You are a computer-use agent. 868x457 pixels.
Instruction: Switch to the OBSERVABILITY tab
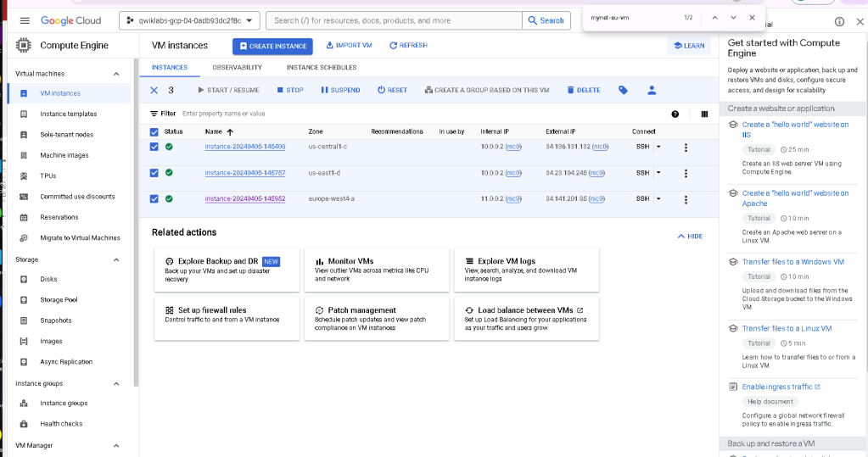pos(237,68)
